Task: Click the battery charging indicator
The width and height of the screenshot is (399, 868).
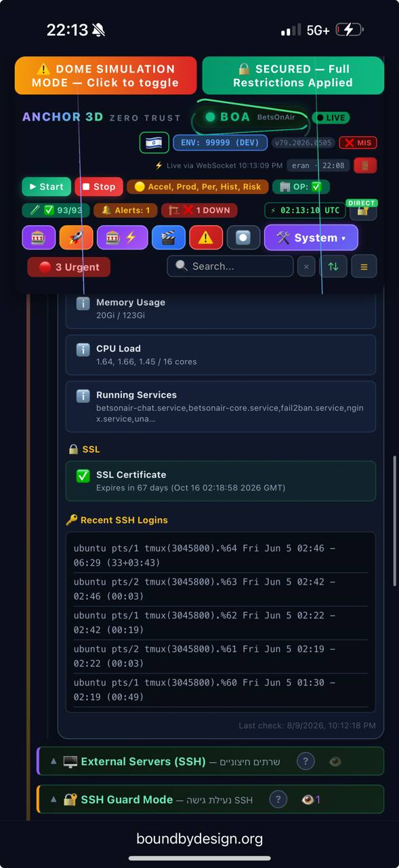Action: [x=350, y=30]
